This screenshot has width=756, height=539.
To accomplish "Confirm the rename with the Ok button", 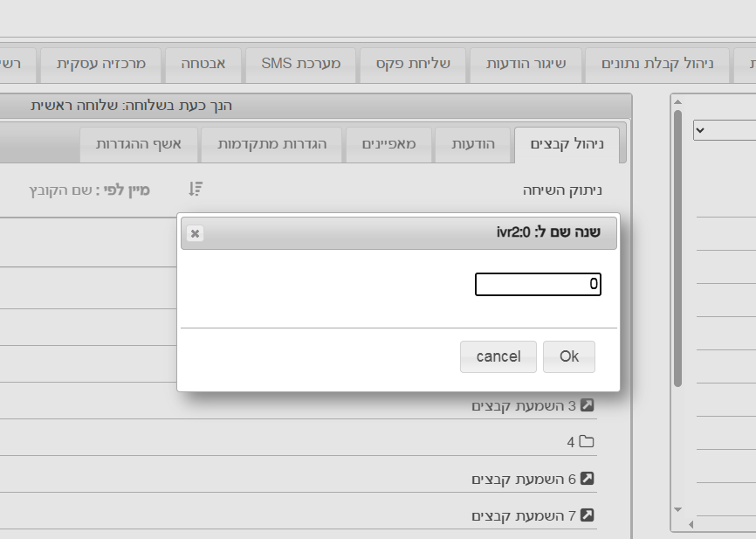I will tap(568, 356).
